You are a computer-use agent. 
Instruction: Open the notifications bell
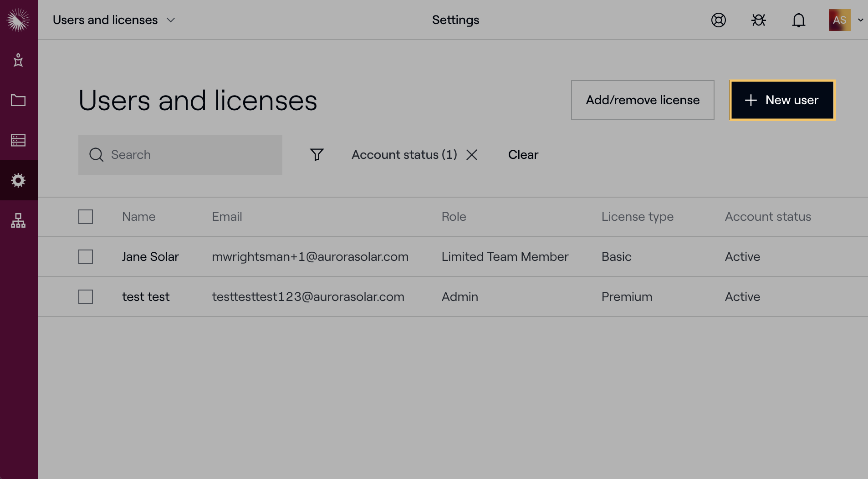point(798,20)
